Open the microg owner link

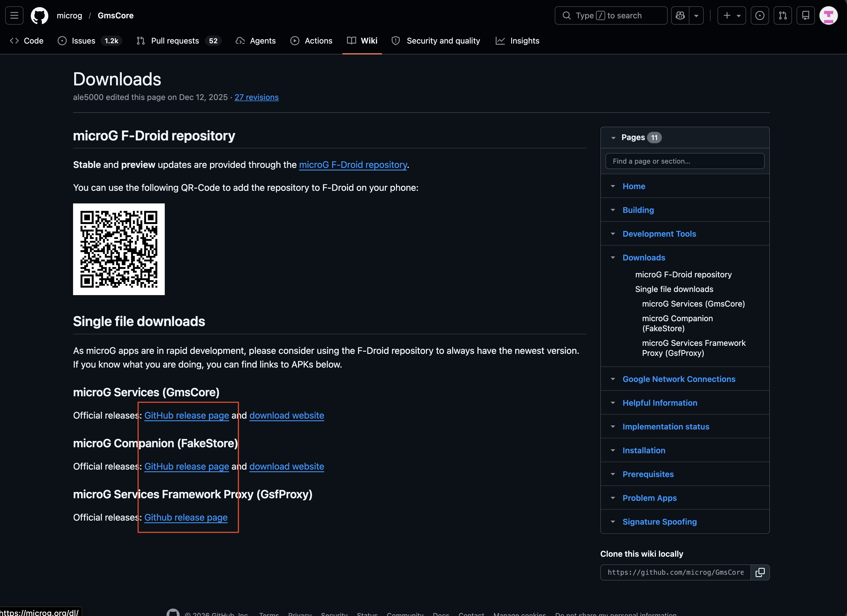click(x=69, y=16)
